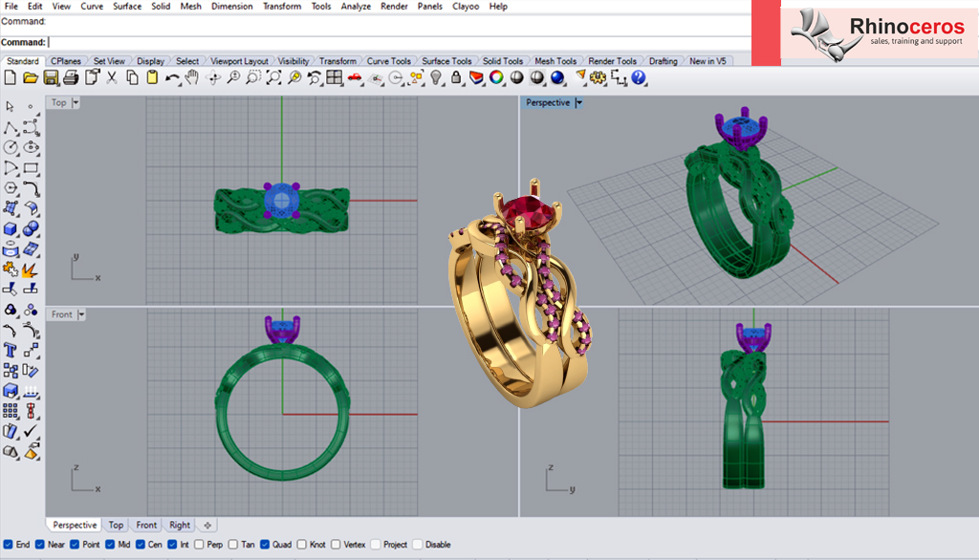Expand the Front viewport dropdown arrow

coord(81,314)
